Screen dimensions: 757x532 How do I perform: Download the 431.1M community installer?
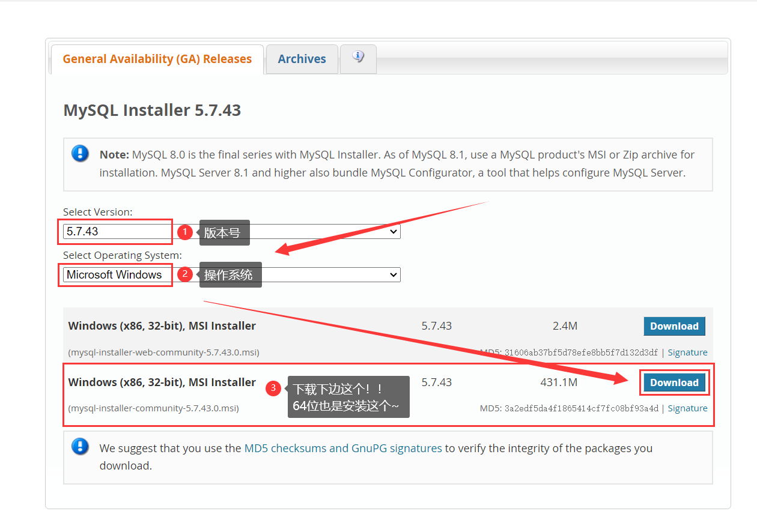tap(674, 382)
